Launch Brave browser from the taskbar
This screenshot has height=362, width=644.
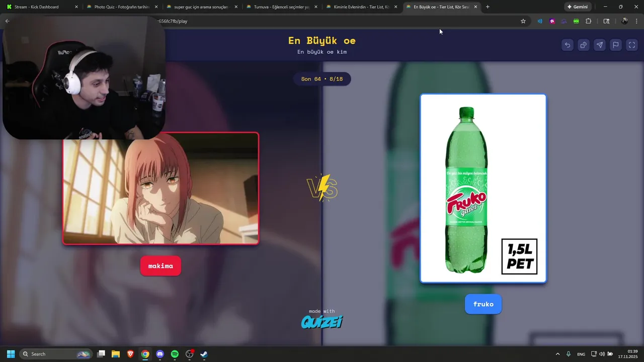click(130, 354)
